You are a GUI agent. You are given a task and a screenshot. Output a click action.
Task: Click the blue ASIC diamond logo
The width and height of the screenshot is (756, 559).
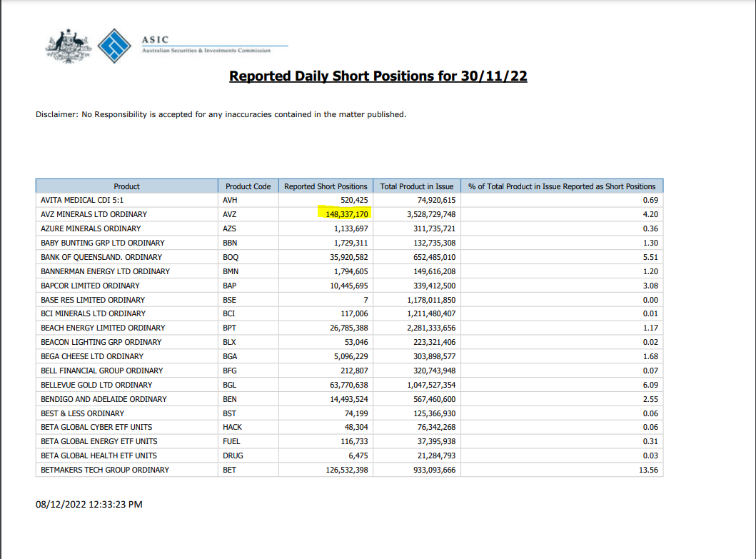pos(114,46)
